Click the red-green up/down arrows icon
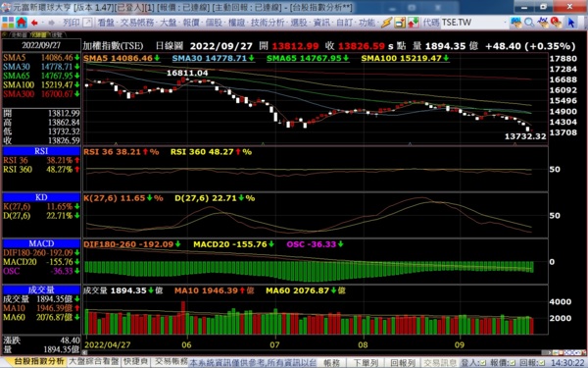Viewport: 588px width, 368px height. (414, 23)
